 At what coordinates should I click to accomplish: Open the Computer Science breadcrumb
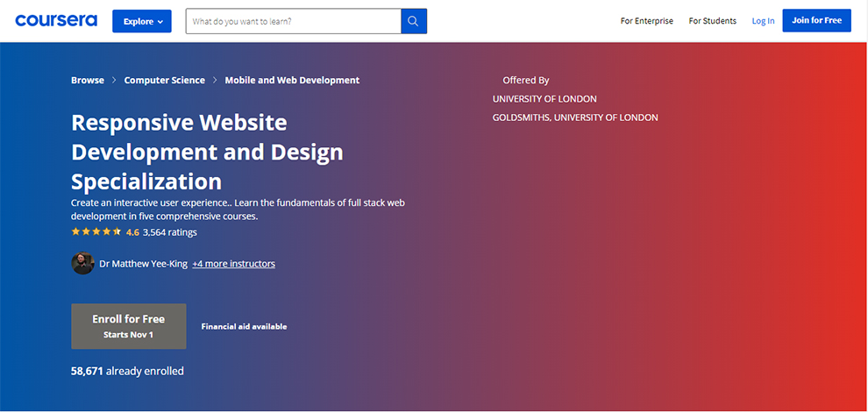pyautogui.click(x=165, y=81)
